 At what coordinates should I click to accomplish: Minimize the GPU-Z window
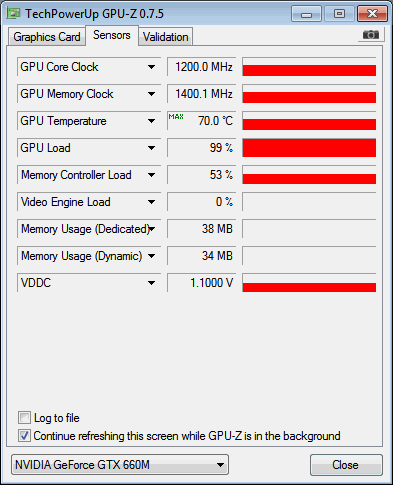point(306,14)
